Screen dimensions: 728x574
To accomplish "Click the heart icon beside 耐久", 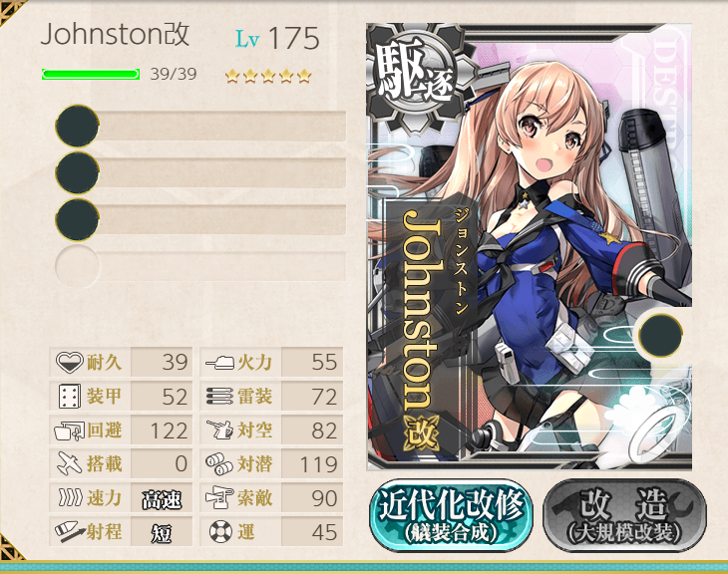I will tap(70, 362).
